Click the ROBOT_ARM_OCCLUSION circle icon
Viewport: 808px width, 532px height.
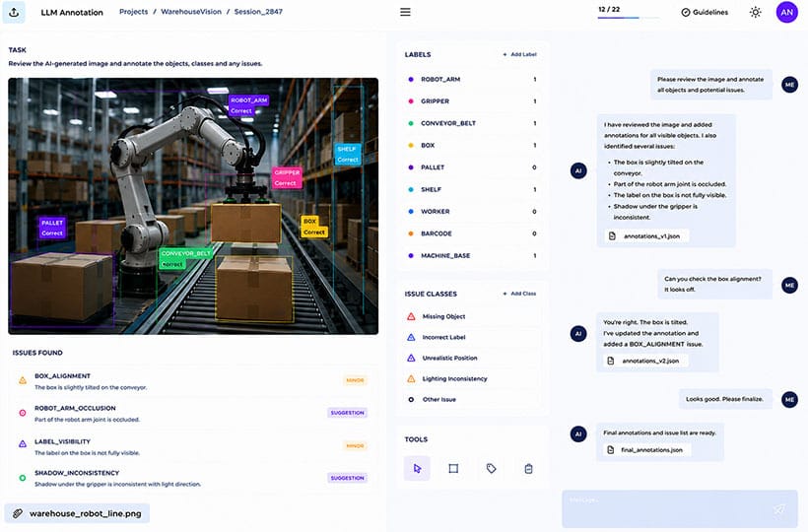23,413
